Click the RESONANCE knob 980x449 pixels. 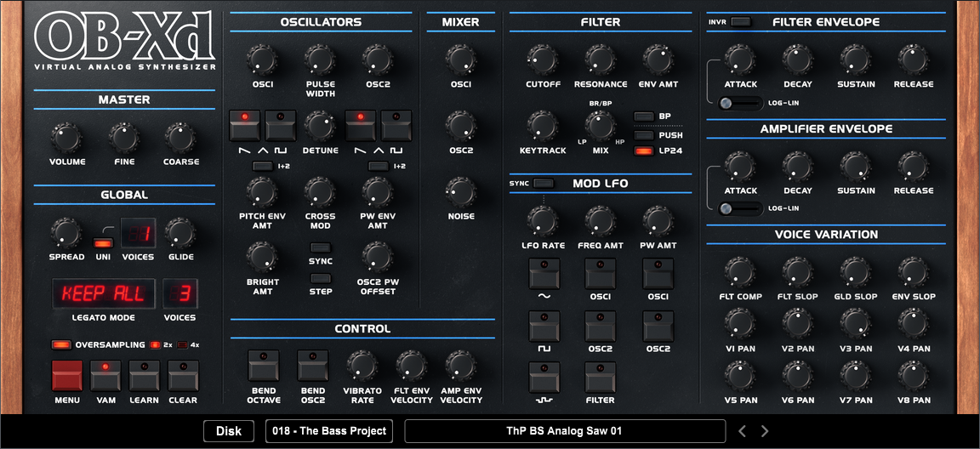tap(601, 60)
